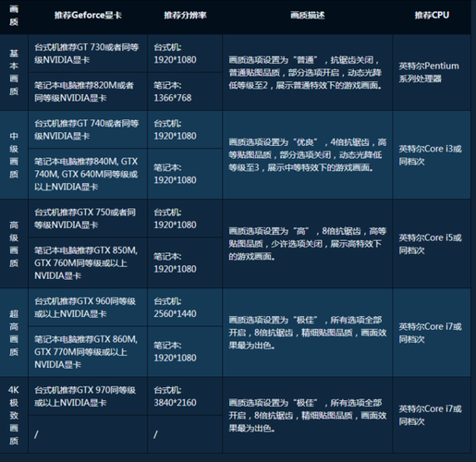This screenshot has height=462, width=476.
Task: Click the description mentioning "普通" quality setting
Action: coord(308,72)
